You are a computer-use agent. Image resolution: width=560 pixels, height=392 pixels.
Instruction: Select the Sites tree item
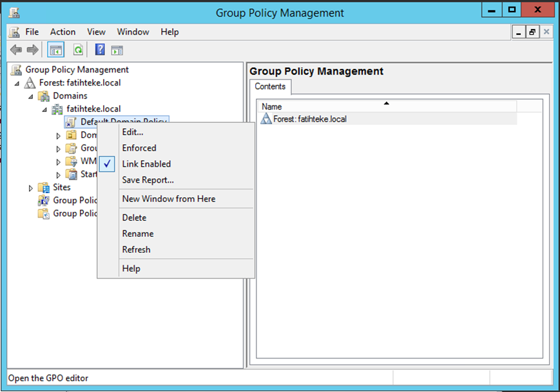click(62, 187)
